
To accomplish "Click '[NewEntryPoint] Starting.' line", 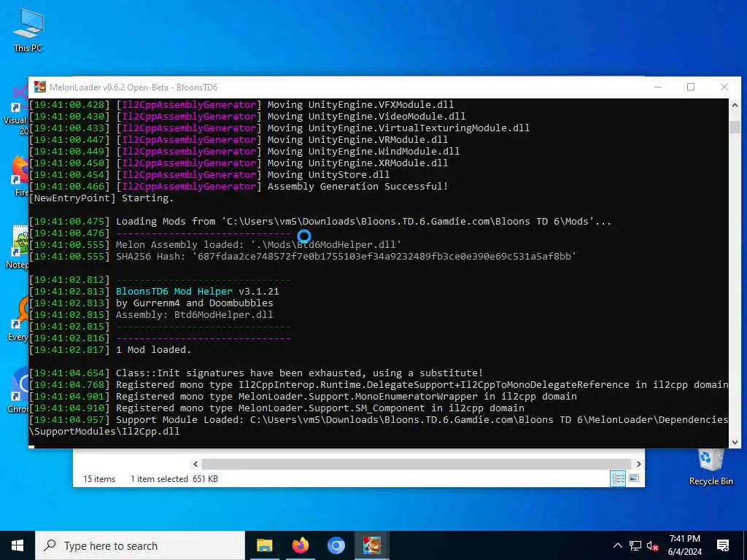I will 101,198.
